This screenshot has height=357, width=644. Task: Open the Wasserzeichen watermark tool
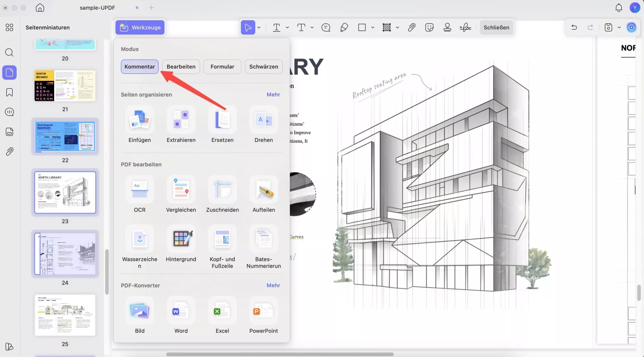(140, 239)
